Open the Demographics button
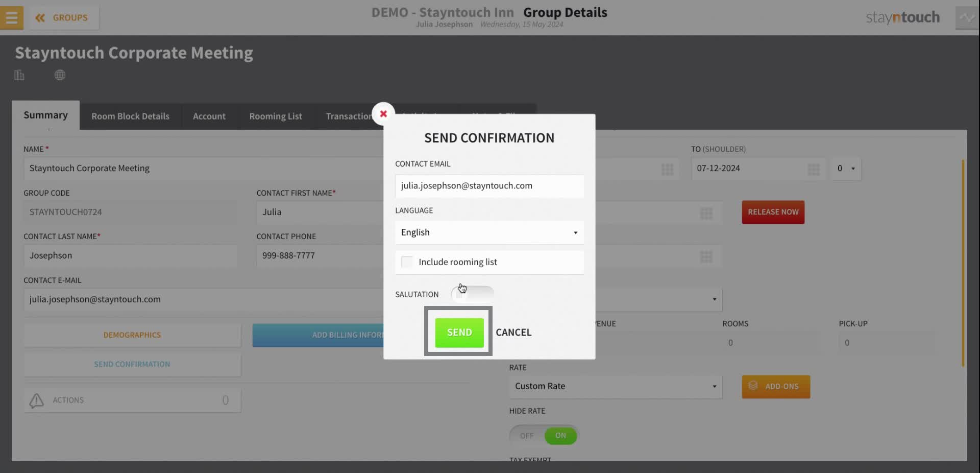This screenshot has width=980, height=473. [132, 335]
